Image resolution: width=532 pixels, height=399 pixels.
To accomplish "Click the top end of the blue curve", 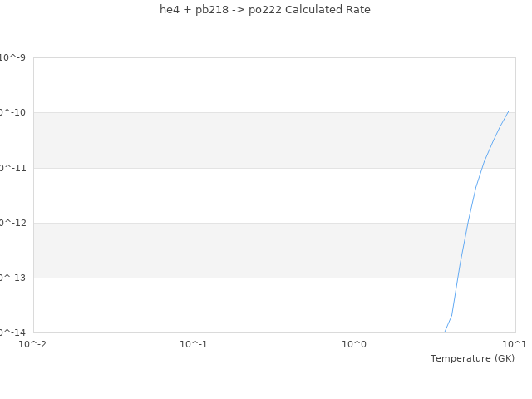I will coord(508,111).
